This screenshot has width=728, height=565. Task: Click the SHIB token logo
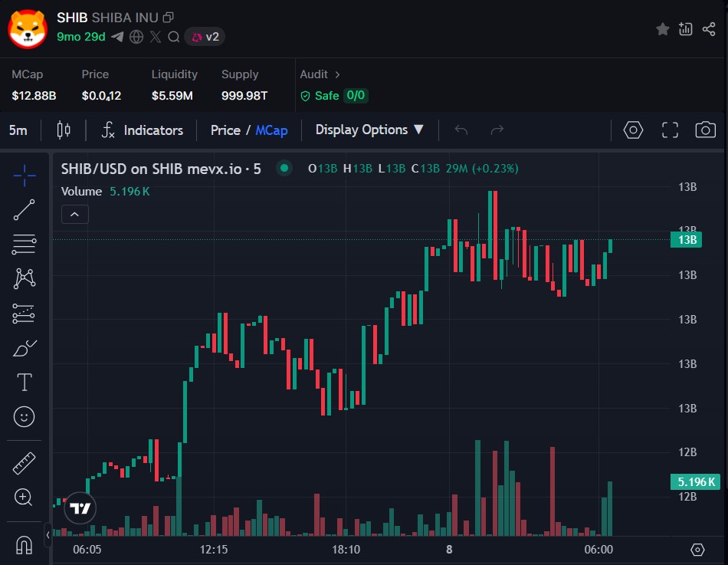point(28,29)
